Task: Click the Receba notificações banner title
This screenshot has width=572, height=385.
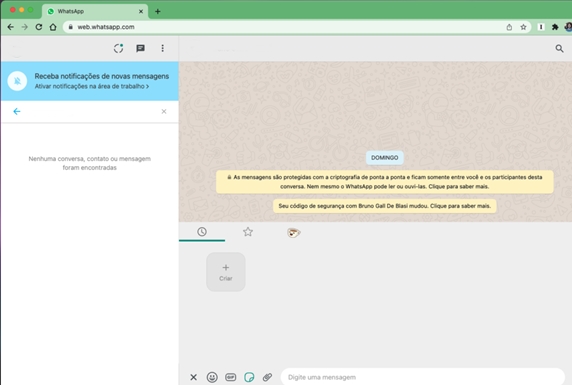Action: click(102, 76)
